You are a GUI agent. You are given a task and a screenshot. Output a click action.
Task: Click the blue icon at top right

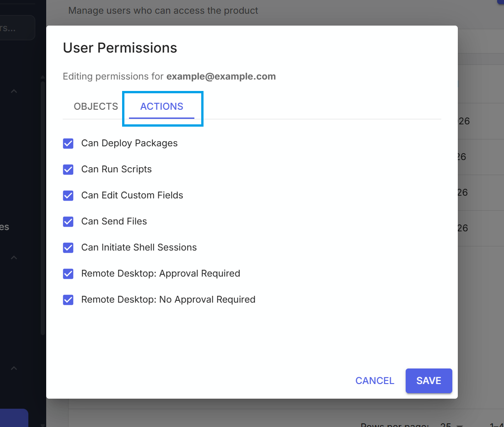(501, 3)
